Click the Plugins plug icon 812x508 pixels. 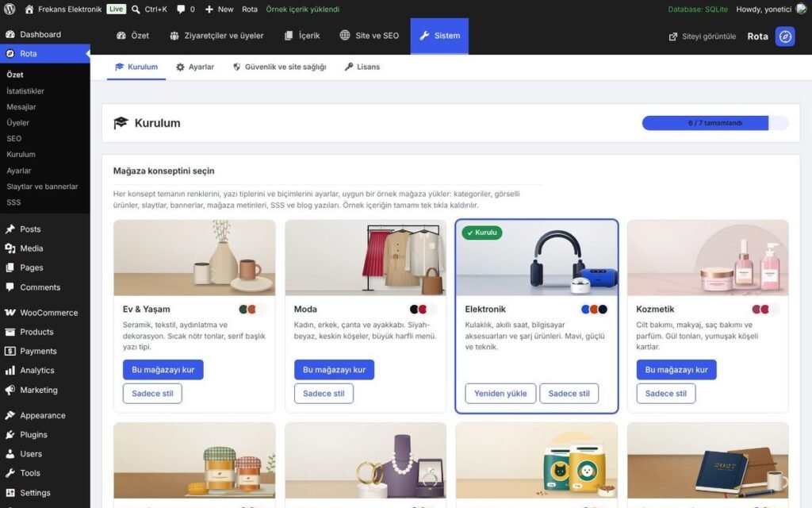click(x=10, y=434)
